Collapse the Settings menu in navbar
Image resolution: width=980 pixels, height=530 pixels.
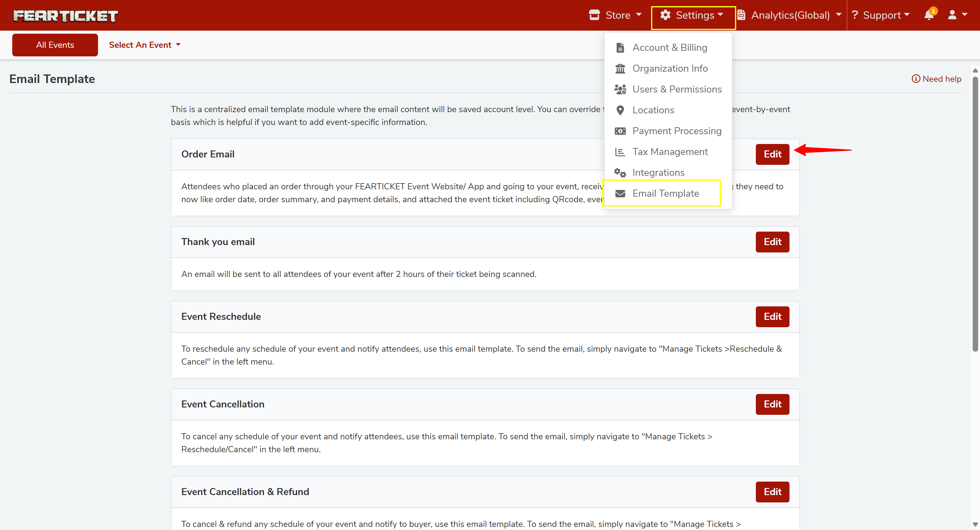pos(692,15)
